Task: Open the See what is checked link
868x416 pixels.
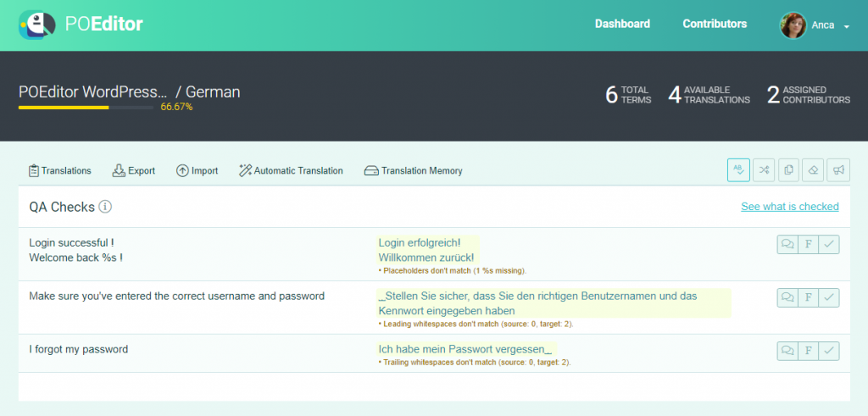Action: click(x=790, y=207)
